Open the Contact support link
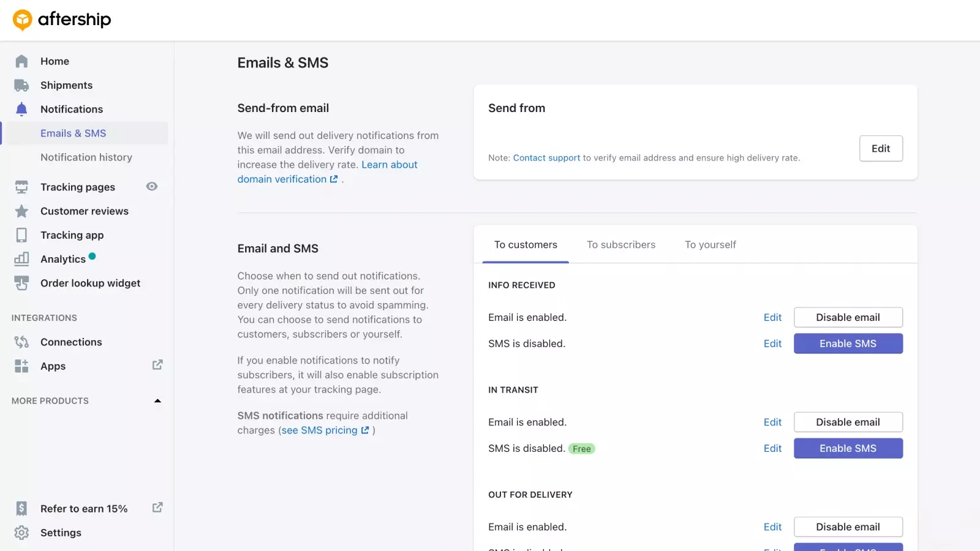The image size is (980, 551). [546, 158]
